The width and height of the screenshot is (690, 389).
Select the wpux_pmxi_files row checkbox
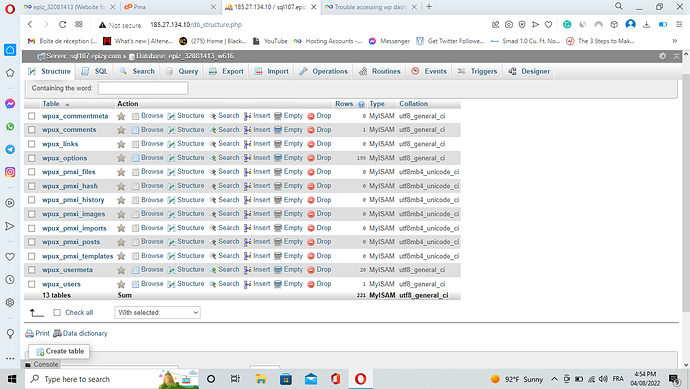point(32,172)
